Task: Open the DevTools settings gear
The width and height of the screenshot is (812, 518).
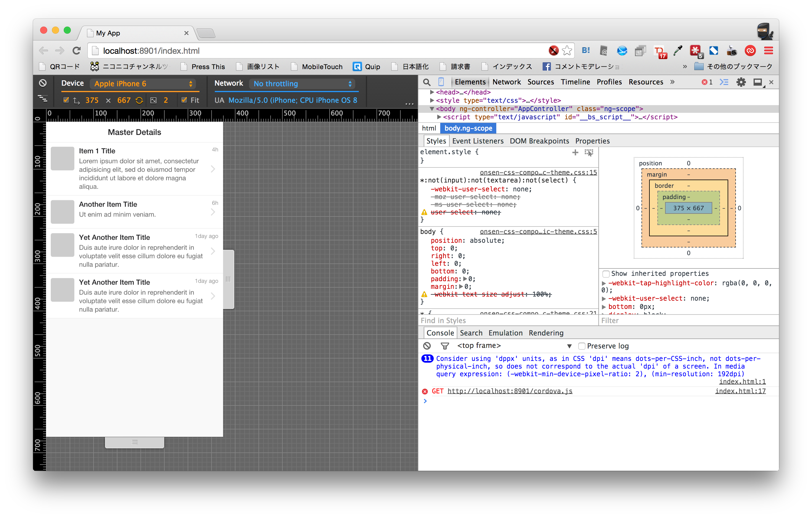Action: tap(741, 82)
